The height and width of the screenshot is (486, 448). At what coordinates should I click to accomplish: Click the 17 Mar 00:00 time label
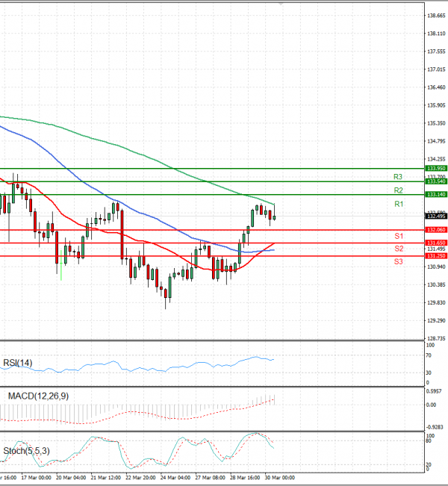pos(36,478)
